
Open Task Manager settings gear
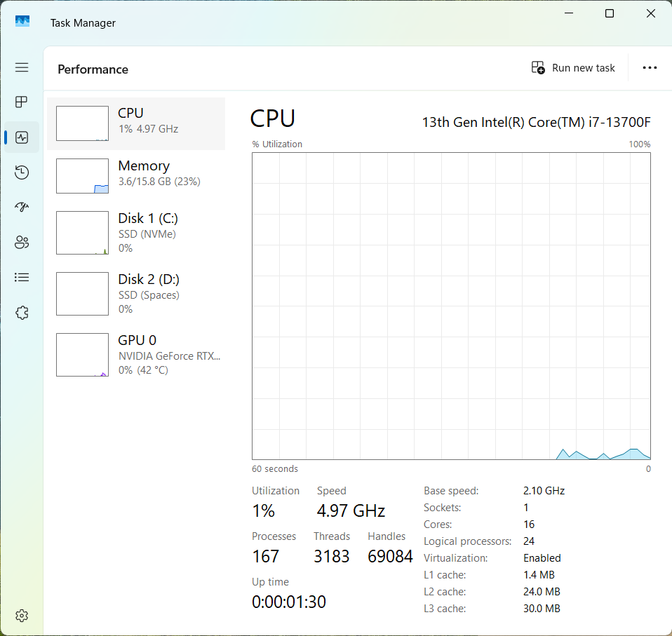tap(22, 616)
